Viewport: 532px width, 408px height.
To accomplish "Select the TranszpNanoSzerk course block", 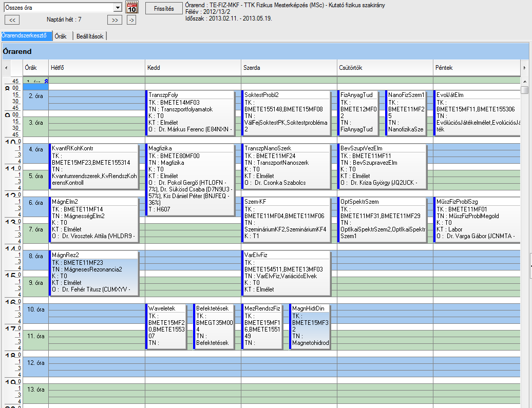I will (287, 166).
